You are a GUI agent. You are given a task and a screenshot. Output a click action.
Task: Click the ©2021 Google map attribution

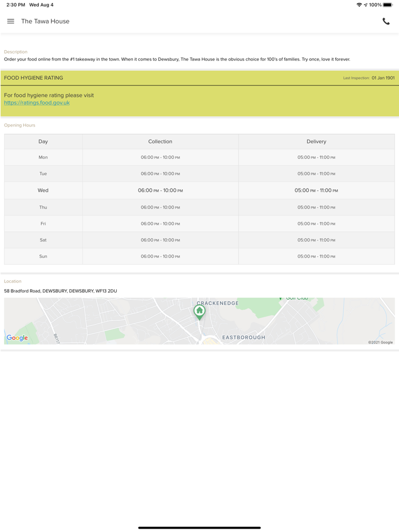380,342
